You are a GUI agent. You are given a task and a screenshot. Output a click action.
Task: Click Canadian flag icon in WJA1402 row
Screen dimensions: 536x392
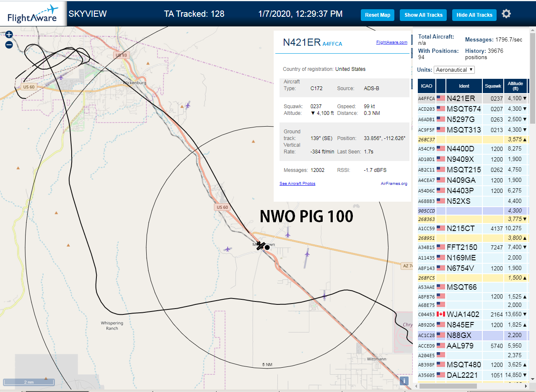tap(440, 314)
